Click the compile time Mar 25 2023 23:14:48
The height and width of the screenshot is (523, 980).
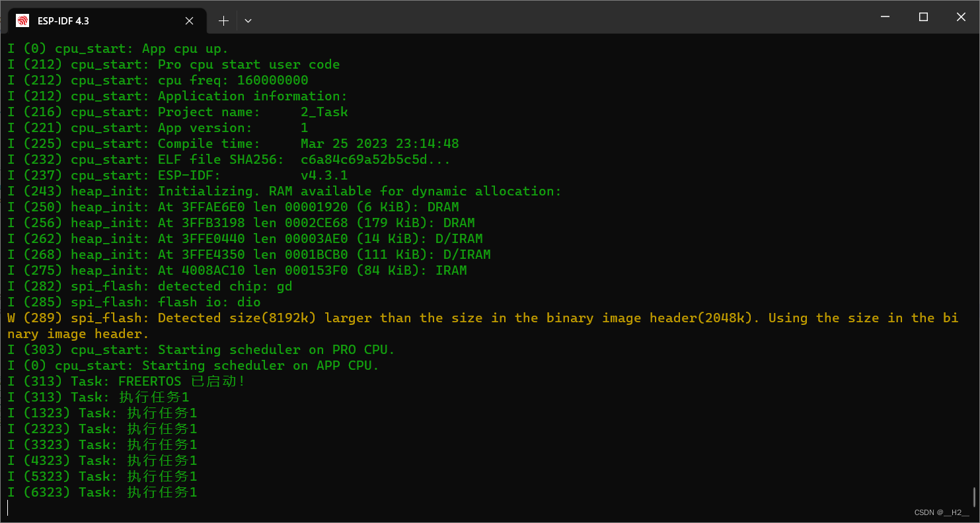[x=379, y=144]
